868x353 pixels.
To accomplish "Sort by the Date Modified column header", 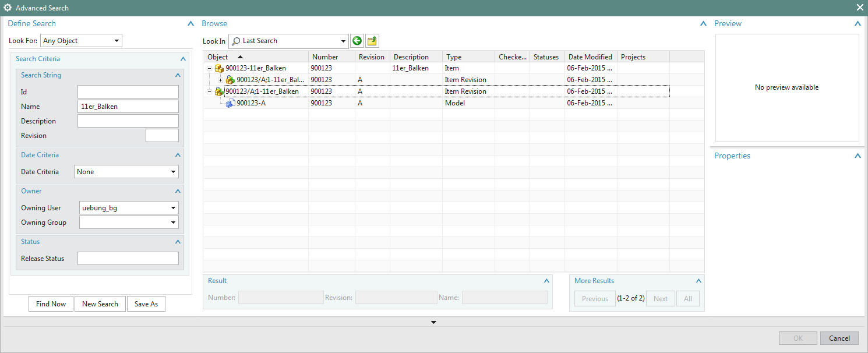I will pyautogui.click(x=591, y=57).
